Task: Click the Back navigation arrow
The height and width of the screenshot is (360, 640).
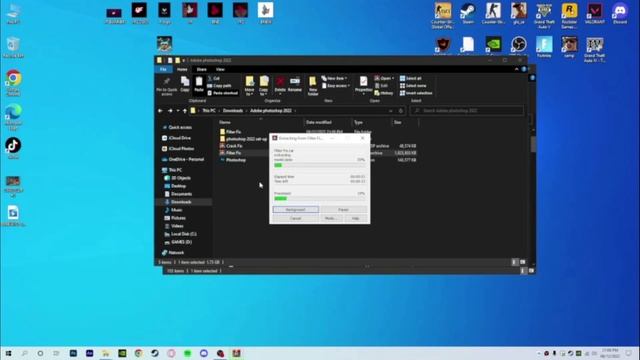Action: pyautogui.click(x=160, y=111)
